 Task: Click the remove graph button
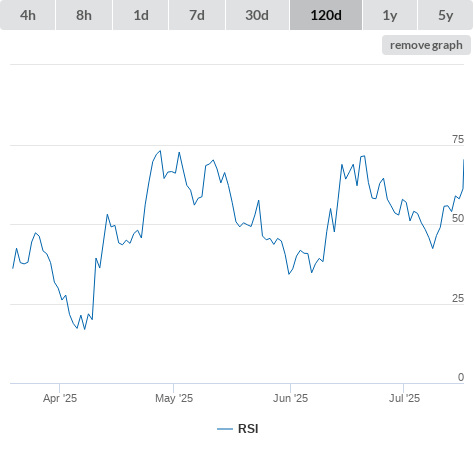click(x=426, y=45)
